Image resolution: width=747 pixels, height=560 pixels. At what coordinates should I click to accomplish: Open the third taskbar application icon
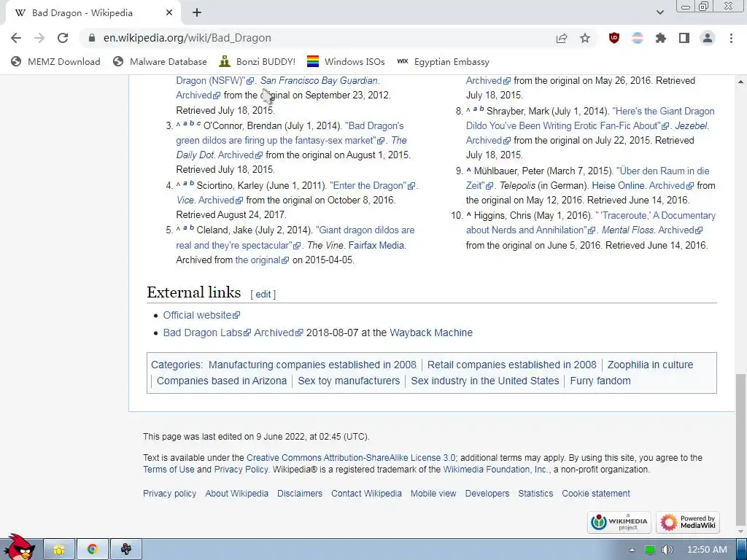[125, 550]
